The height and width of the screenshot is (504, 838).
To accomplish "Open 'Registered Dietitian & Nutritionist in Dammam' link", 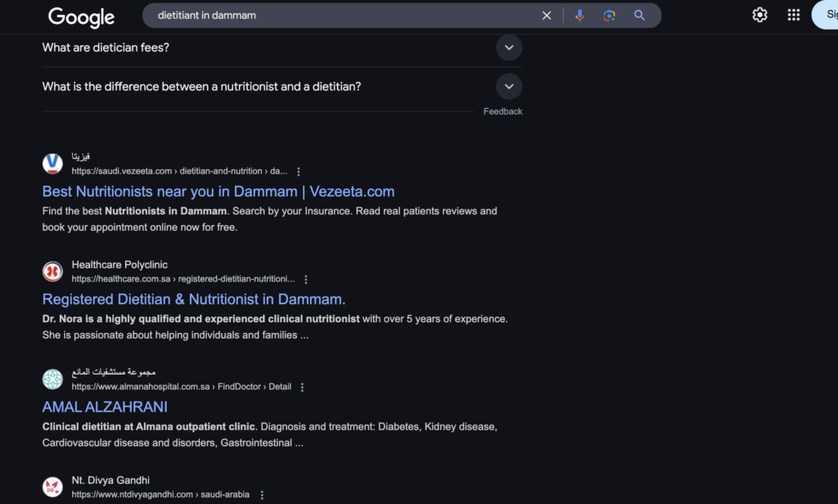I will pyautogui.click(x=193, y=299).
